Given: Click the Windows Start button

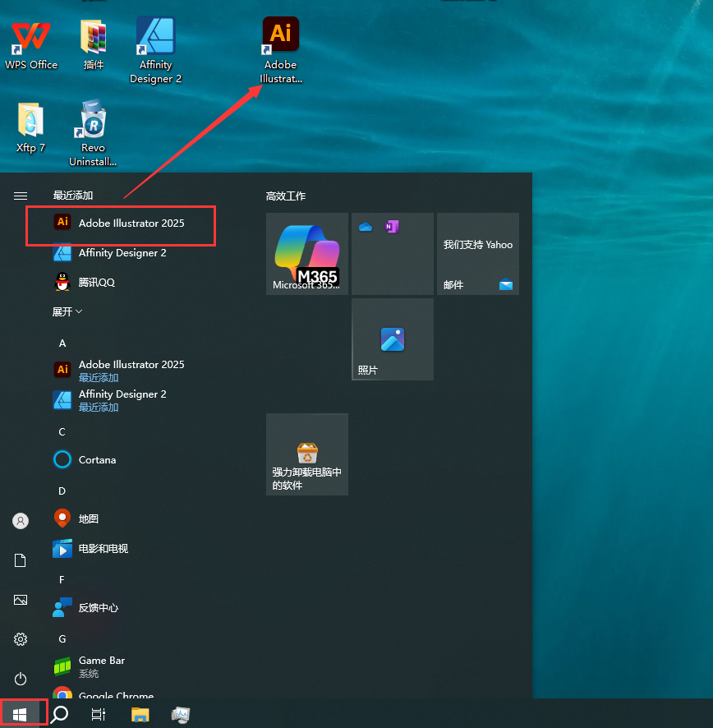Looking at the screenshot, I should tap(21, 714).
